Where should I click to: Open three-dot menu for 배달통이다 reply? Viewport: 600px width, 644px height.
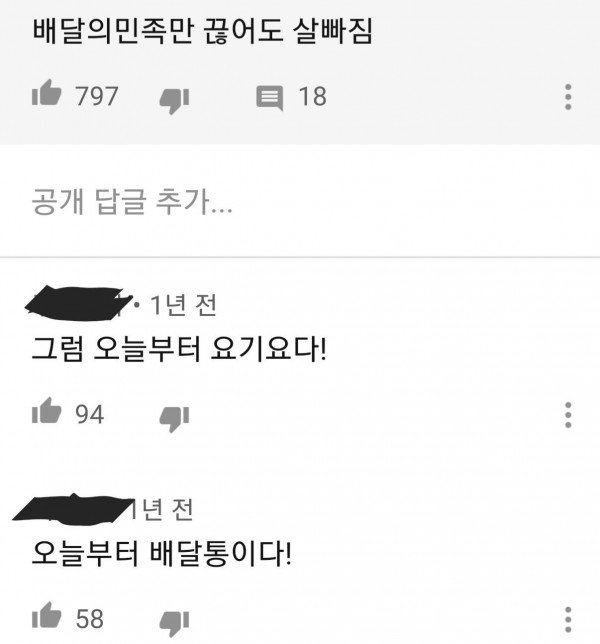pos(568,619)
